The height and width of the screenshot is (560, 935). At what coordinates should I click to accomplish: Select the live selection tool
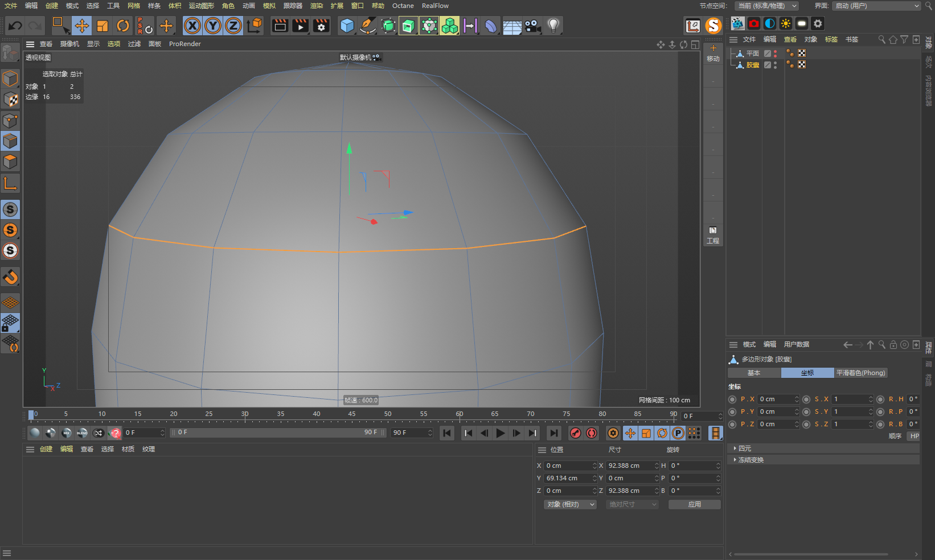(60, 26)
